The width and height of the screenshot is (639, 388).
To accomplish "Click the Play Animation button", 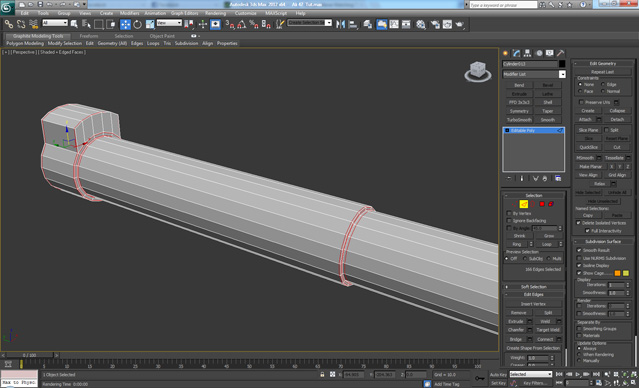I will [578, 374].
